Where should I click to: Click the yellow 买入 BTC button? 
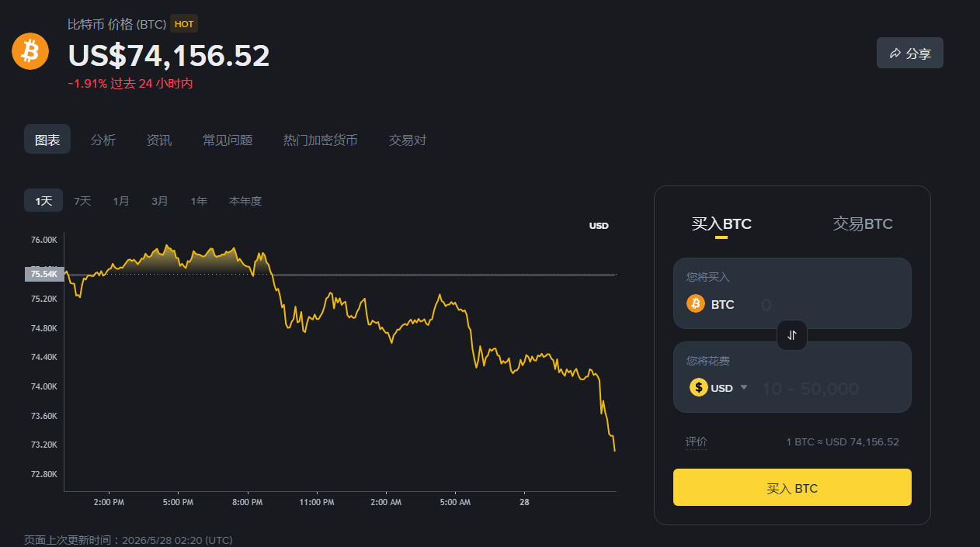pos(792,487)
